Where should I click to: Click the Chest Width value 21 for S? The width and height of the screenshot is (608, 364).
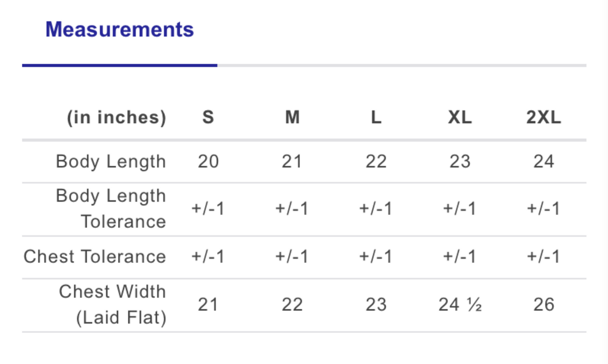coord(208,305)
